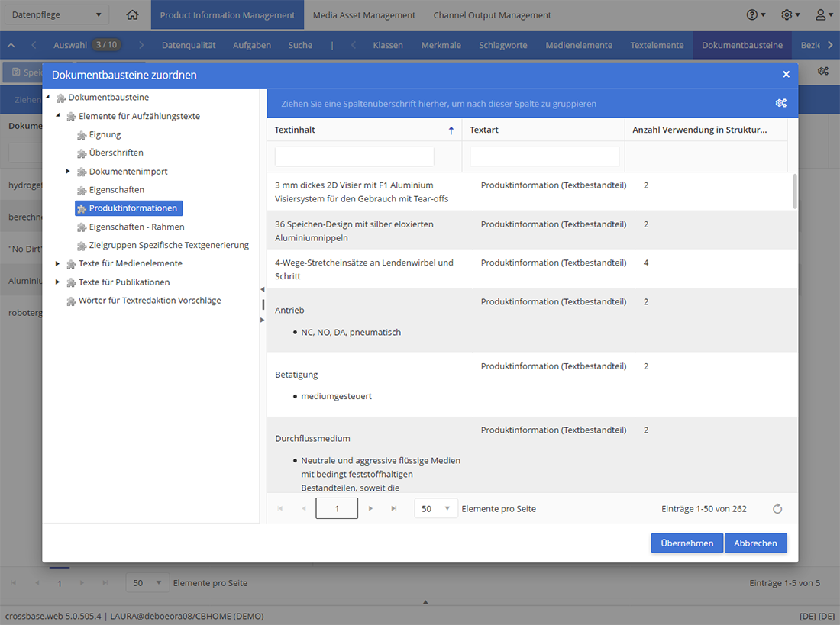The height and width of the screenshot is (625, 840).
Task: Close the Dokumentbausteine zuordnen dialog
Action: 786,75
